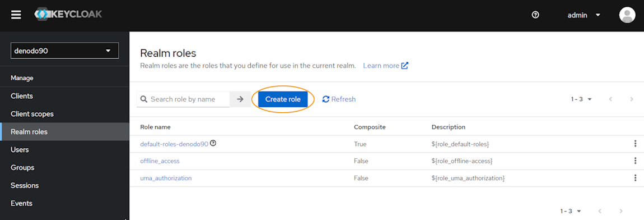The width and height of the screenshot is (644, 220).
Task: Click the search arrow submit icon
Action: 240,99
